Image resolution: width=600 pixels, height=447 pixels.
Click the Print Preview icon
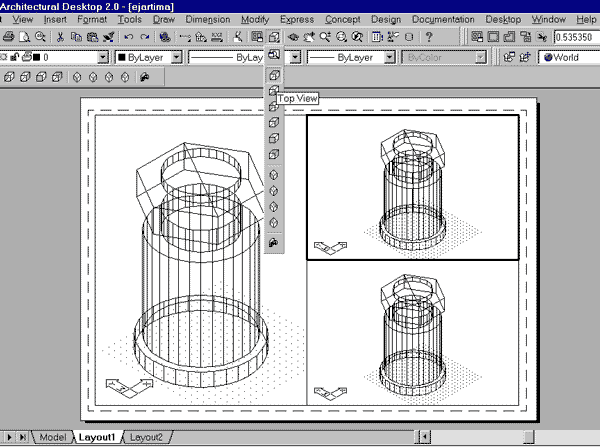[x=26, y=37]
